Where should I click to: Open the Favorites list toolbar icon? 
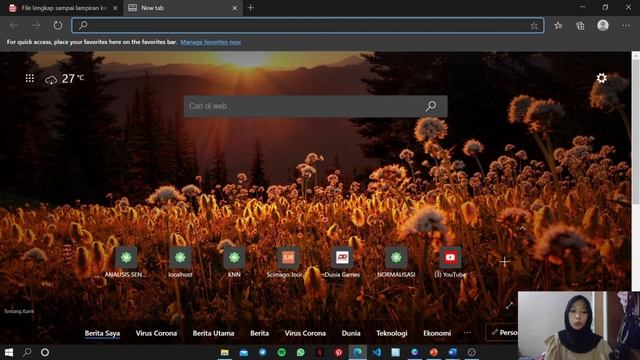pyautogui.click(x=558, y=26)
